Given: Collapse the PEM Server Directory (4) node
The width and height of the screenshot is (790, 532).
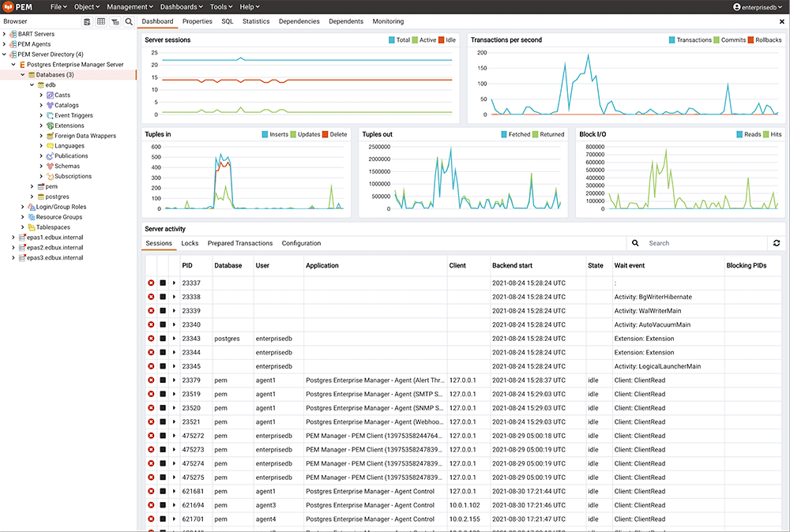Looking at the screenshot, I should (x=5, y=54).
